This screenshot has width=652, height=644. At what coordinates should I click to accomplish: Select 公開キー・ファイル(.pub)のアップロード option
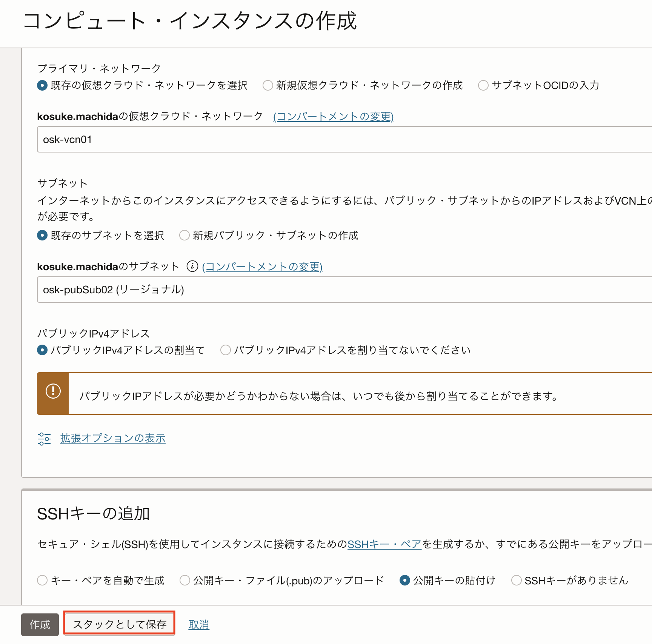pos(184,581)
